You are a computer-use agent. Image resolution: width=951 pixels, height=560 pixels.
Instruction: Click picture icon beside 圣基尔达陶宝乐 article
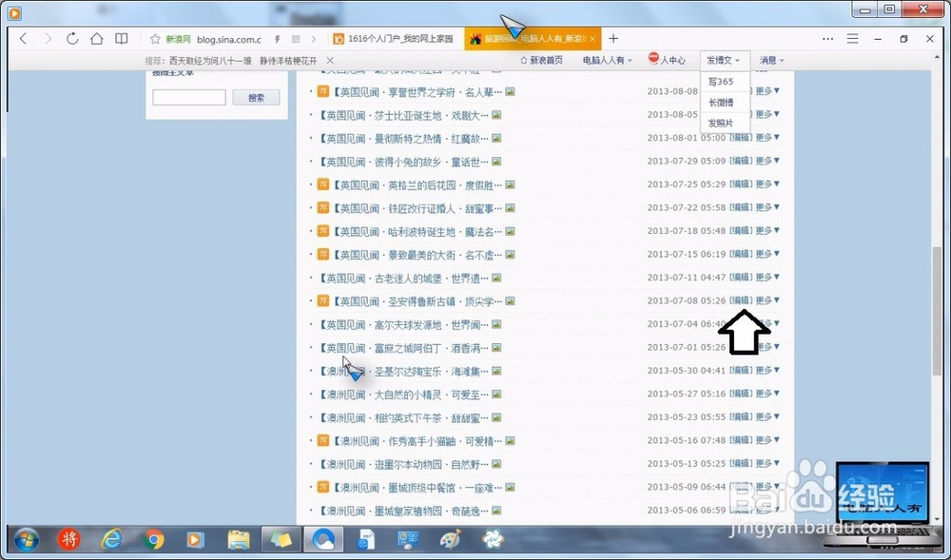click(x=496, y=371)
